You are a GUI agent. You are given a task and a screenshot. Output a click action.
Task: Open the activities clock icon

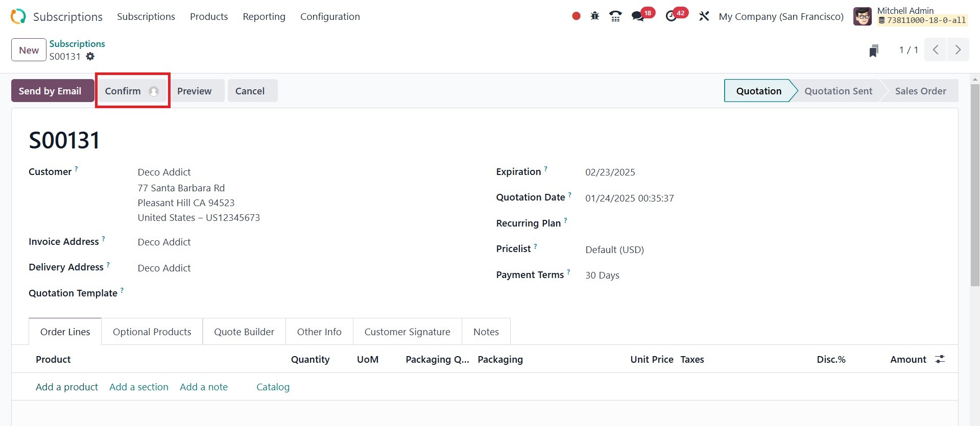671,16
